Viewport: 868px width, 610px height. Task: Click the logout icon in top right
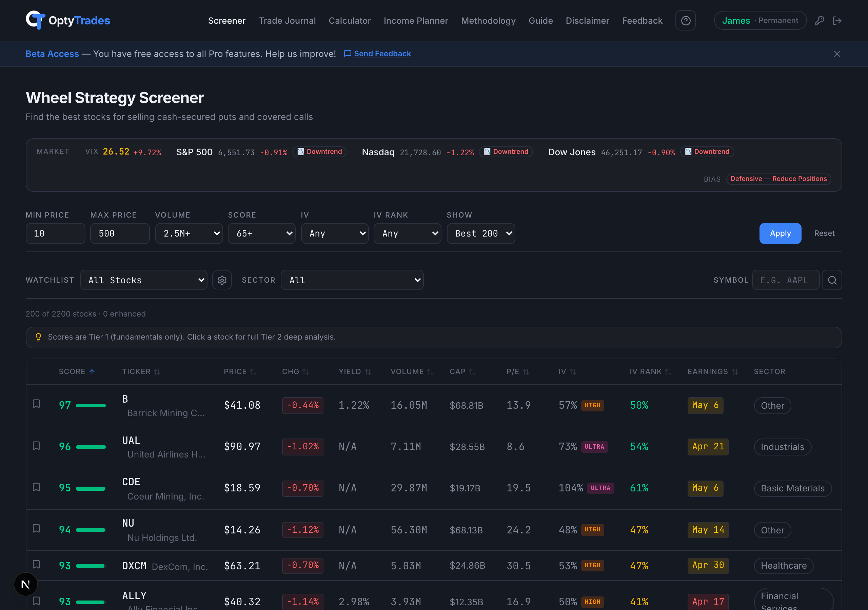pos(837,20)
